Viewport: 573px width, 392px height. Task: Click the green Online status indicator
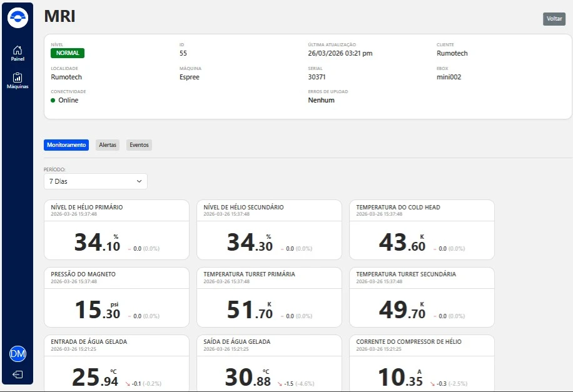point(53,100)
